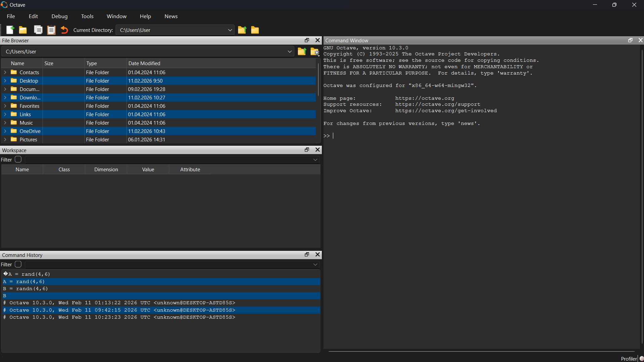Expand the Desktop folder tree node
This screenshot has width=644, height=362.
tap(5, 81)
